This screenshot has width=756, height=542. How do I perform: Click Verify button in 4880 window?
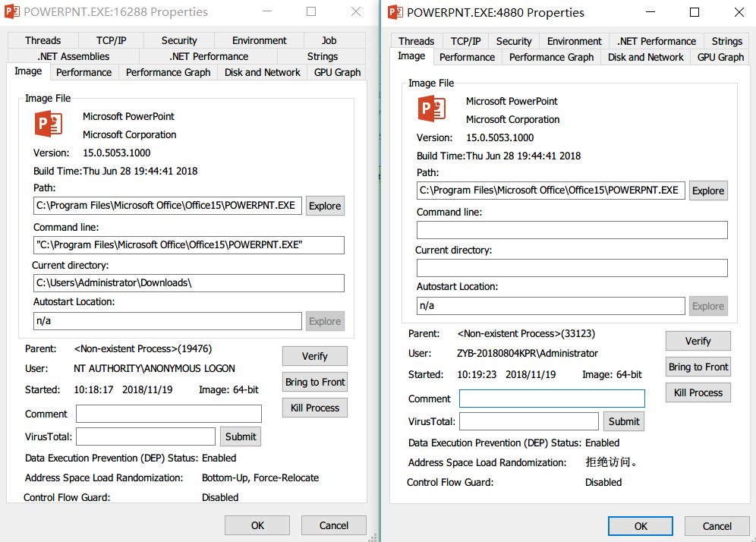(x=698, y=341)
